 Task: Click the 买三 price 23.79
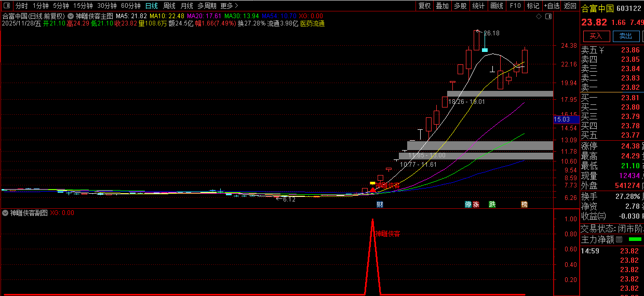coord(630,116)
